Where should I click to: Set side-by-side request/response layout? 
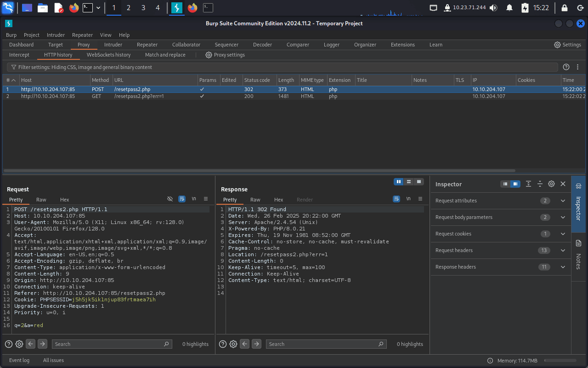[x=399, y=182]
